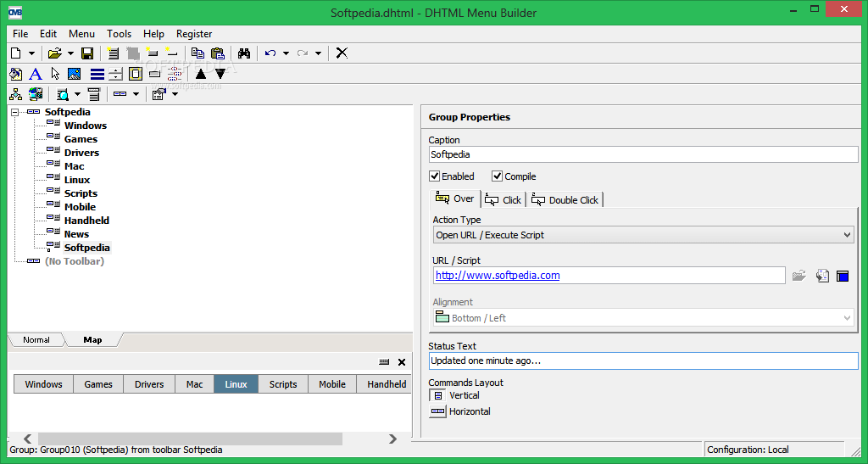
Task: Open font settings with the blue A icon
Action: 36,74
